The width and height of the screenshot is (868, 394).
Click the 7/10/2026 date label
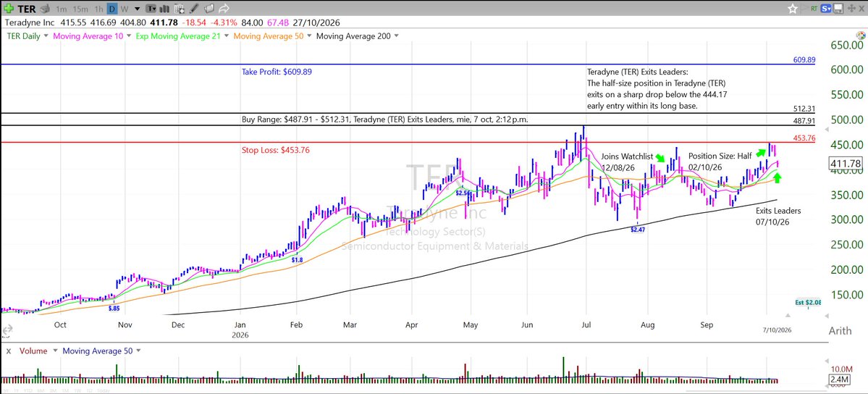pyautogui.click(x=777, y=330)
